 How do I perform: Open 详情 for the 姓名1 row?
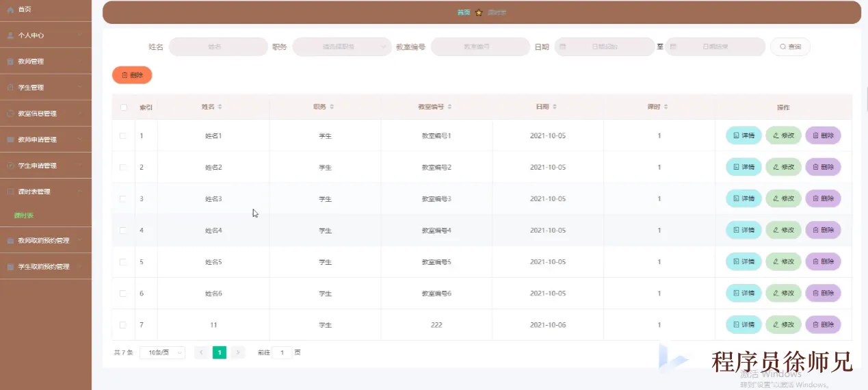[x=744, y=135]
